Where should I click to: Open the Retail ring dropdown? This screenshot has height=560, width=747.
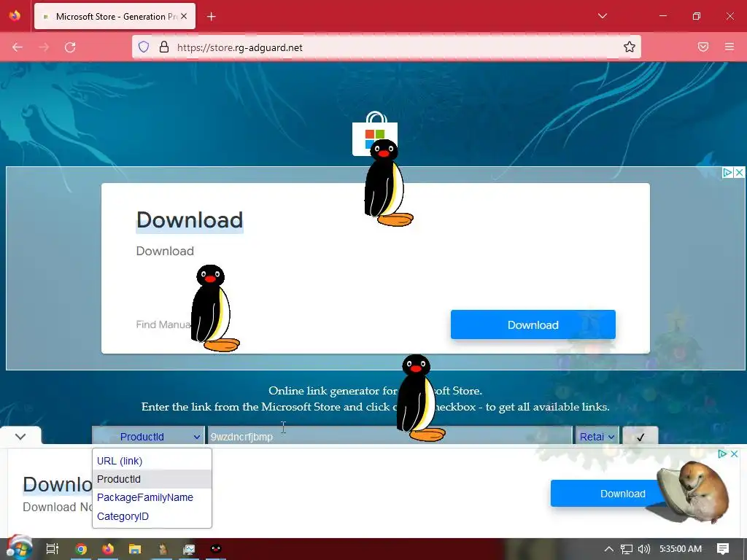[x=597, y=436]
